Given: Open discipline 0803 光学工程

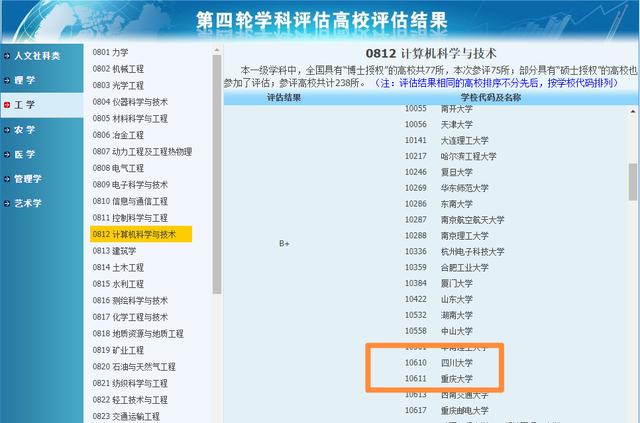Looking at the screenshot, I should tap(118, 85).
